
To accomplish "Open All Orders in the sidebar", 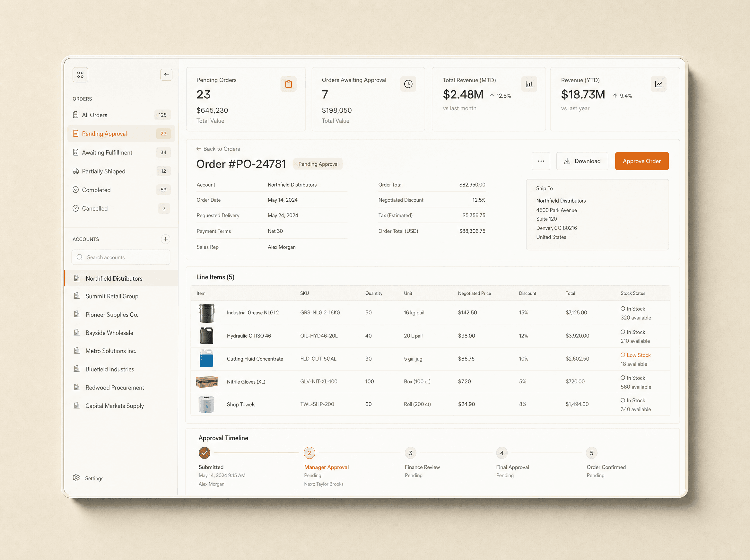I will pos(121,115).
